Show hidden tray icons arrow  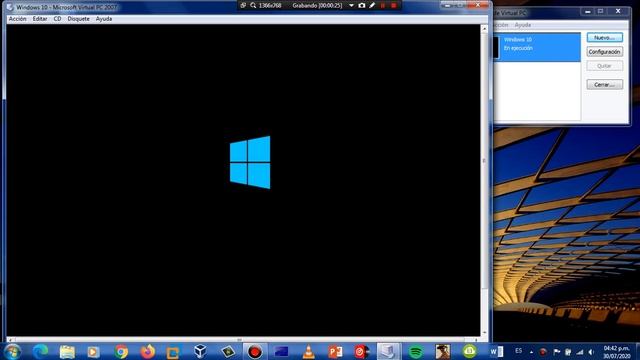pyautogui.click(x=531, y=352)
